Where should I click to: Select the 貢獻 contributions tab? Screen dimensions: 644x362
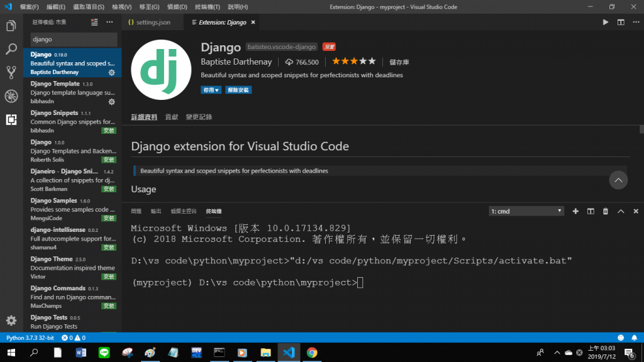[x=172, y=117]
